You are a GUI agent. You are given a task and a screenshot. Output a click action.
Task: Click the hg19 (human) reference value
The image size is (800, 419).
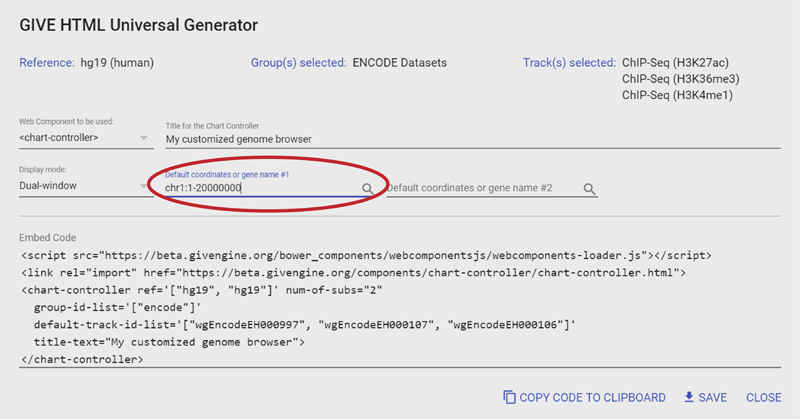117,63
